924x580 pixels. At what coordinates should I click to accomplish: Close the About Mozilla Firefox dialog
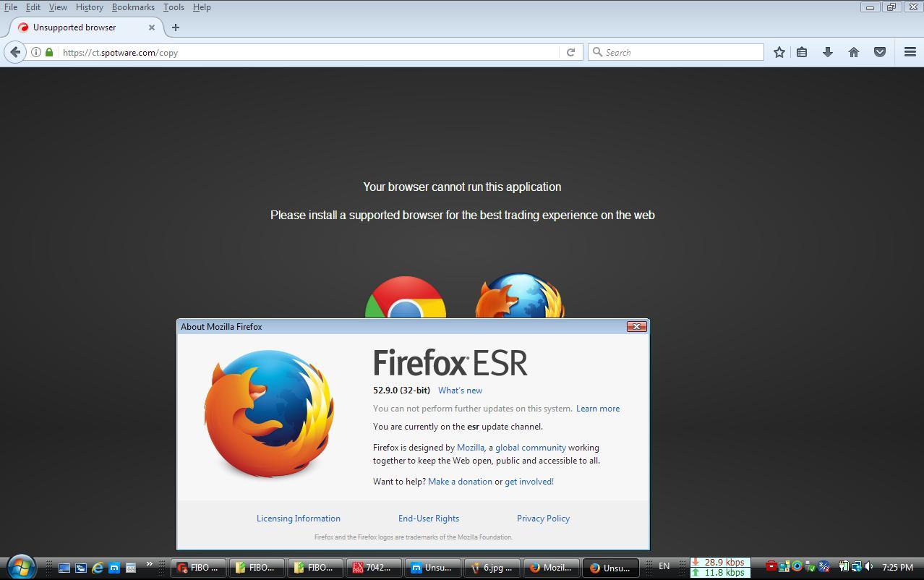click(x=636, y=327)
